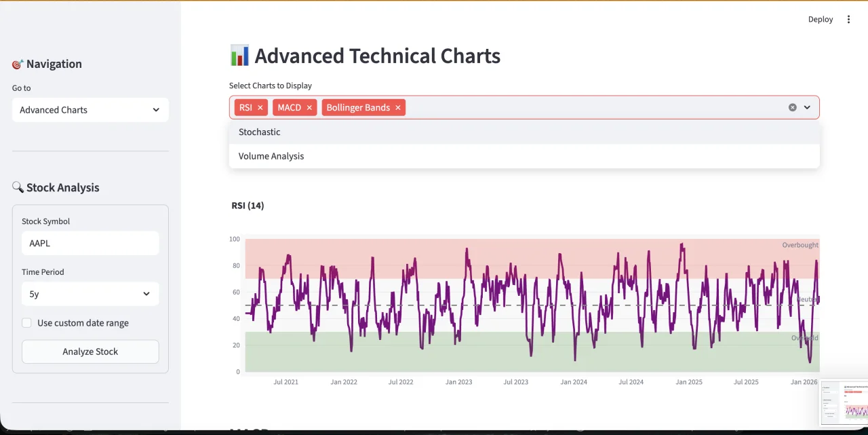Open the Time Period dropdown
The height and width of the screenshot is (435, 868).
click(90, 294)
